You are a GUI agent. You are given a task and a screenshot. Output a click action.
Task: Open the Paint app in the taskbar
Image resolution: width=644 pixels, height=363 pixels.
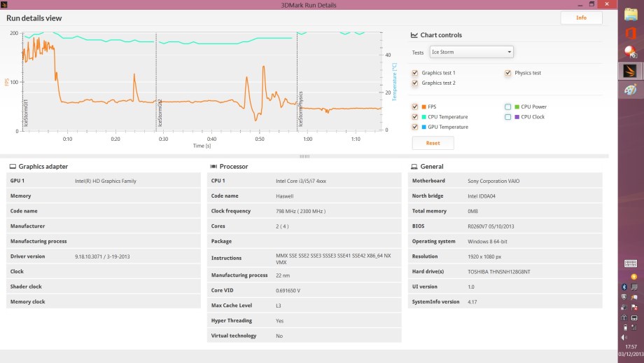click(x=631, y=90)
